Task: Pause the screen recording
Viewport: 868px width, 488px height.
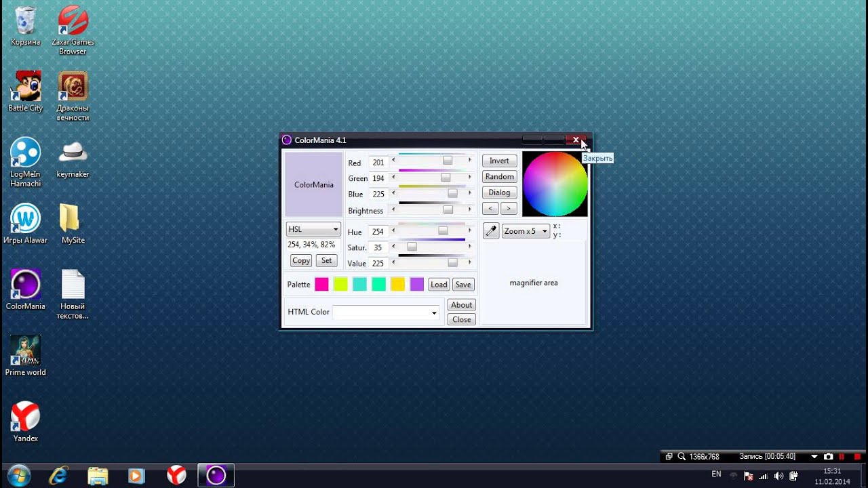Action: [x=842, y=457]
